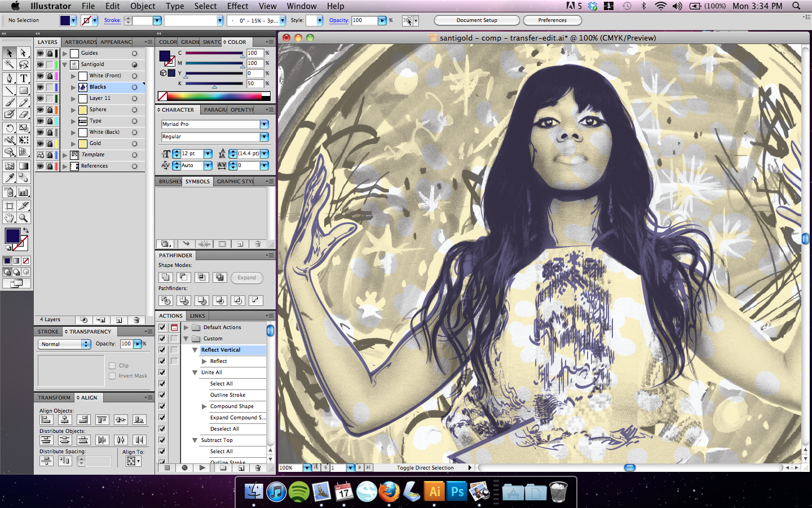Click the Cyan value input field

click(x=255, y=53)
